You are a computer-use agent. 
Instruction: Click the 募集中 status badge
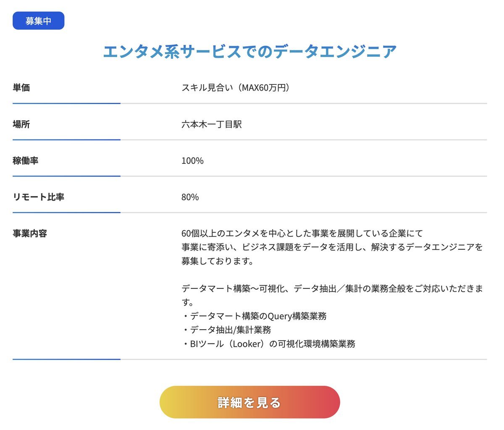(x=38, y=21)
